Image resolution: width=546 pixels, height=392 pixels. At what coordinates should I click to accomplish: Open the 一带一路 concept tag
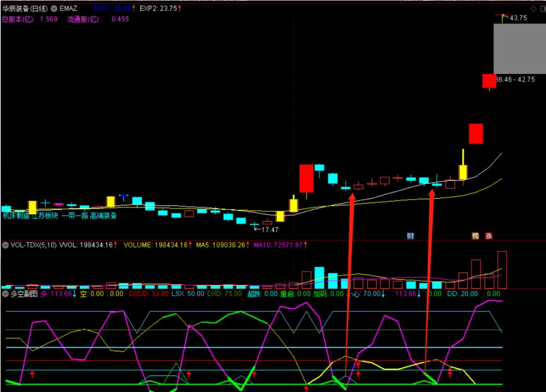pos(75,216)
